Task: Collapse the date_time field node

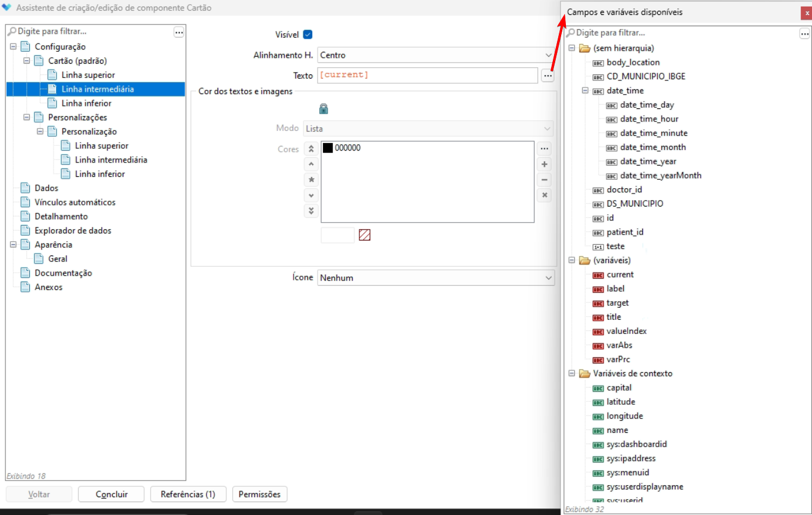Action: point(585,91)
